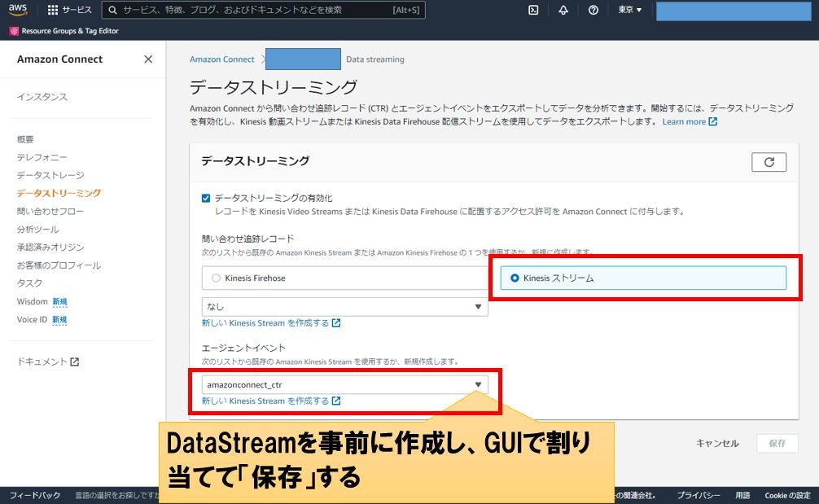
Task: Close the Amazon Connect sidebar with the X
Action: coord(148,59)
